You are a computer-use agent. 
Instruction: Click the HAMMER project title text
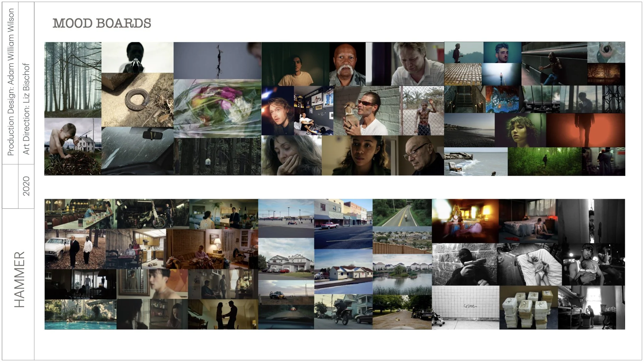tap(19, 279)
